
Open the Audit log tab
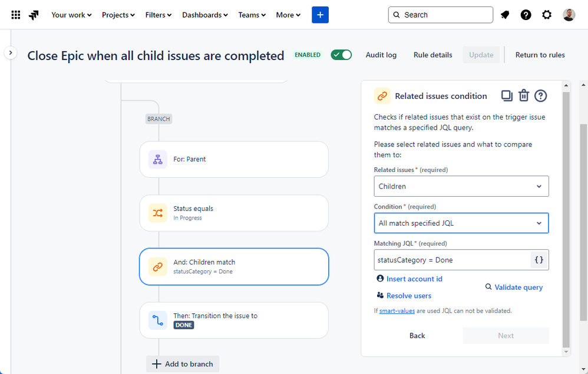tap(381, 55)
